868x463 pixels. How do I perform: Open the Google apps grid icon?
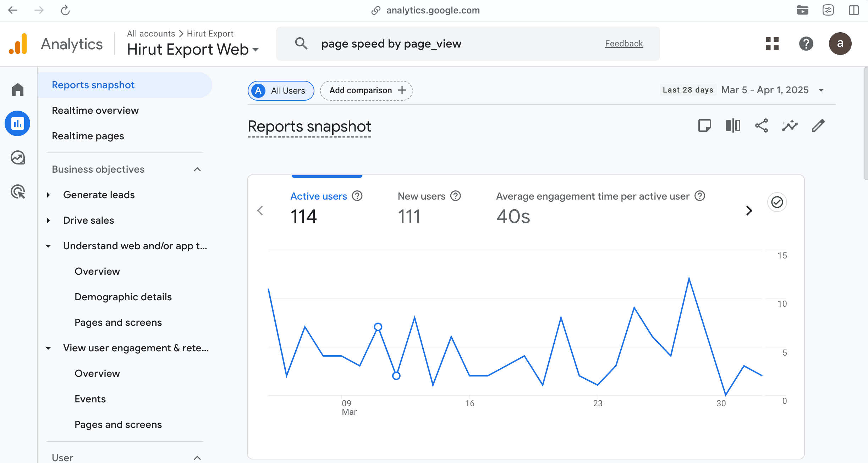pos(772,44)
